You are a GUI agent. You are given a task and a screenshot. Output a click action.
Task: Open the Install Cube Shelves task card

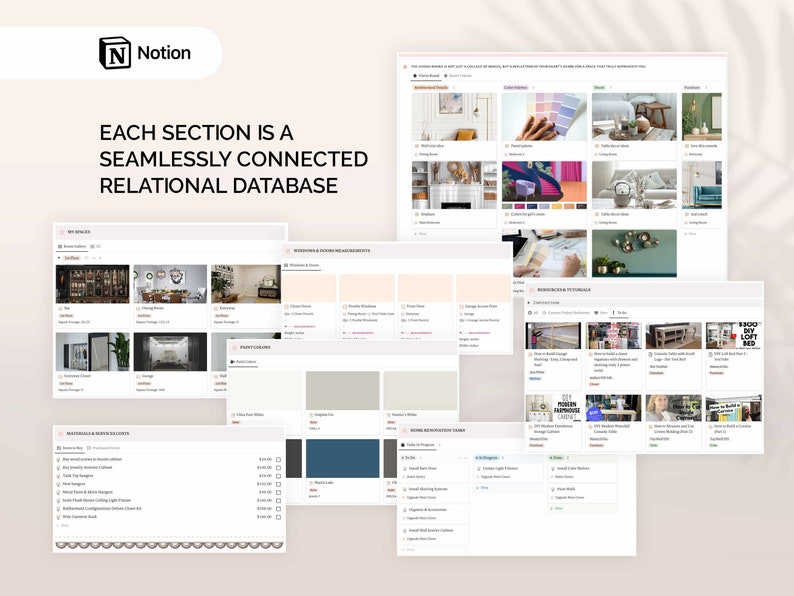pos(583,472)
